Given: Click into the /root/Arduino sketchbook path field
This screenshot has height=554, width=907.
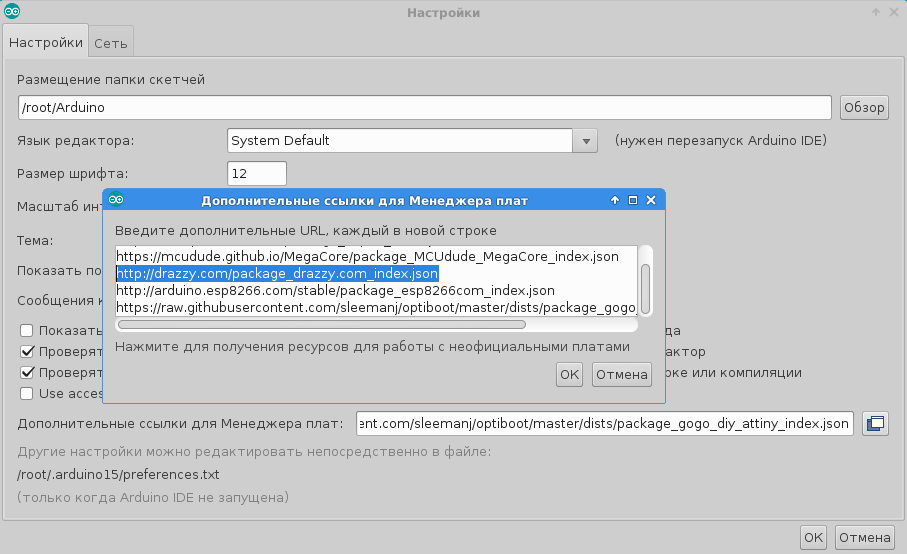Looking at the screenshot, I should [425, 107].
